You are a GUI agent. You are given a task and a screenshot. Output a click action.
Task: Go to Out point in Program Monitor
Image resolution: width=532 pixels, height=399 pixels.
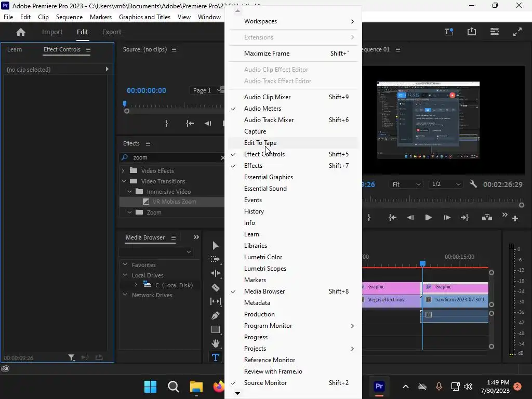coord(464,218)
